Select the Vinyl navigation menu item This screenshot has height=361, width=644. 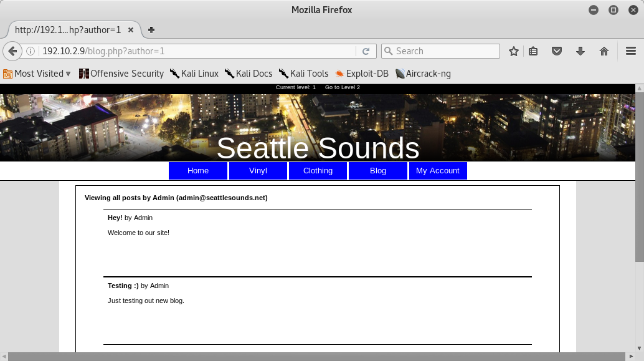coord(258,171)
